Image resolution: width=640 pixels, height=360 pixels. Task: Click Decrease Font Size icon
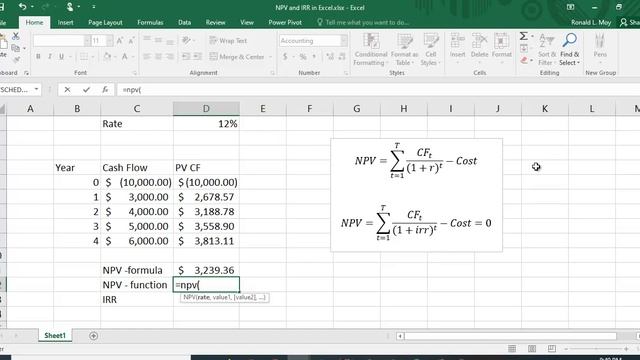tap(131, 41)
